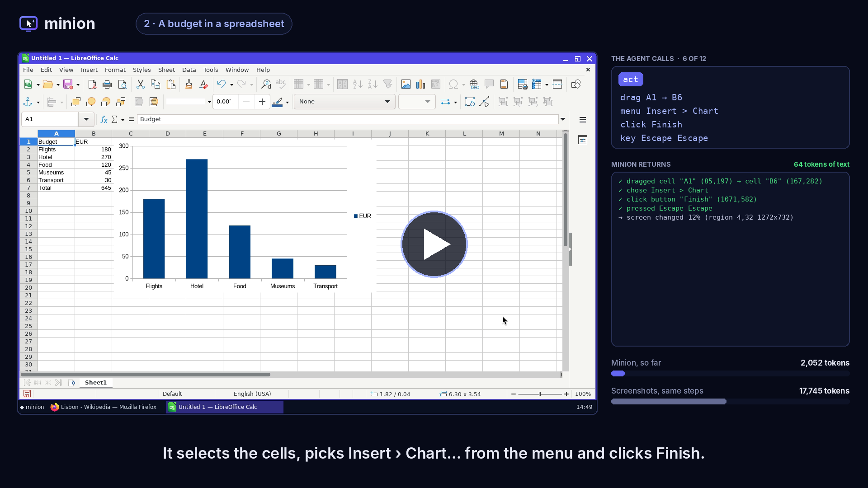Image resolution: width=868 pixels, height=488 pixels.
Task: Click the Bring to Front icon
Action: (x=76, y=102)
